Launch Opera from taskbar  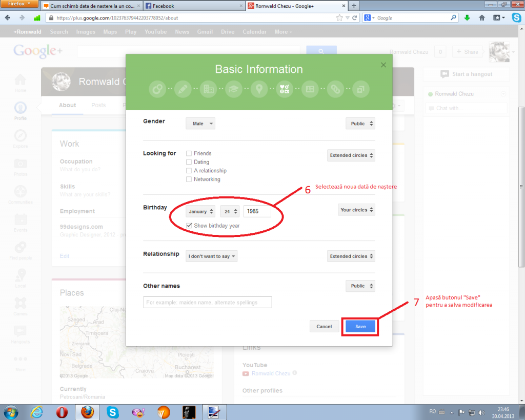(x=62, y=412)
